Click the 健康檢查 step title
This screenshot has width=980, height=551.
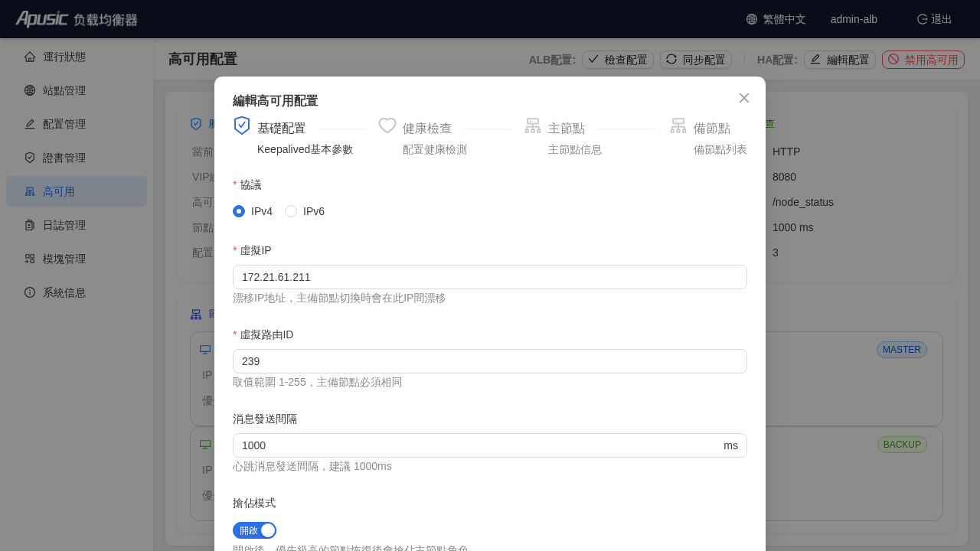[x=427, y=129]
